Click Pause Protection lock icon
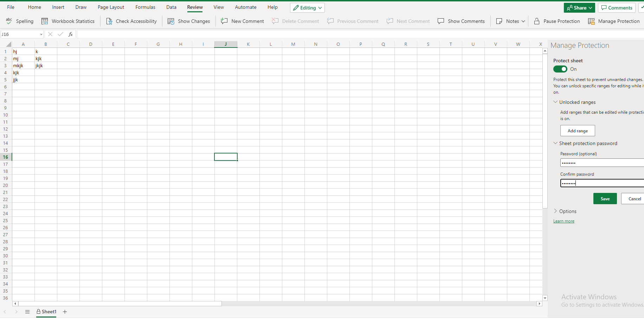 click(537, 21)
